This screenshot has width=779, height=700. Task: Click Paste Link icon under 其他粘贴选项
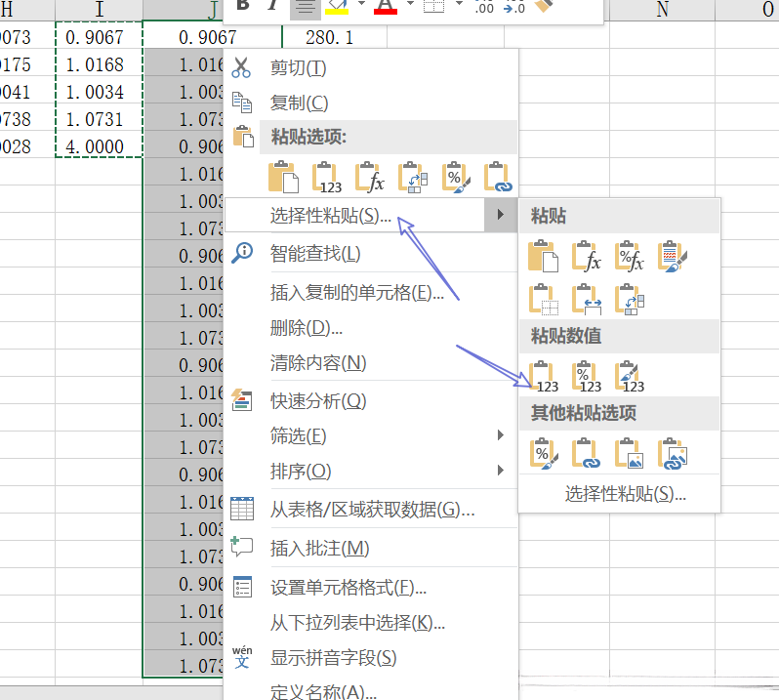587,453
